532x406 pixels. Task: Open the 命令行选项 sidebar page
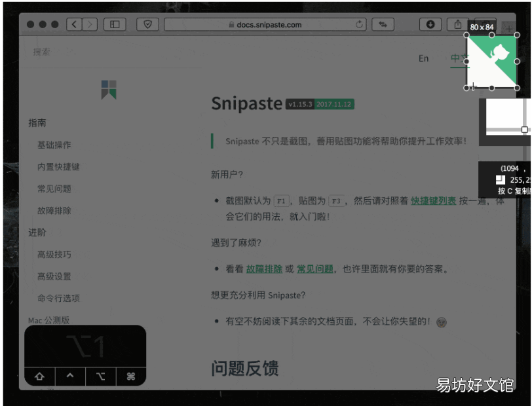click(58, 298)
